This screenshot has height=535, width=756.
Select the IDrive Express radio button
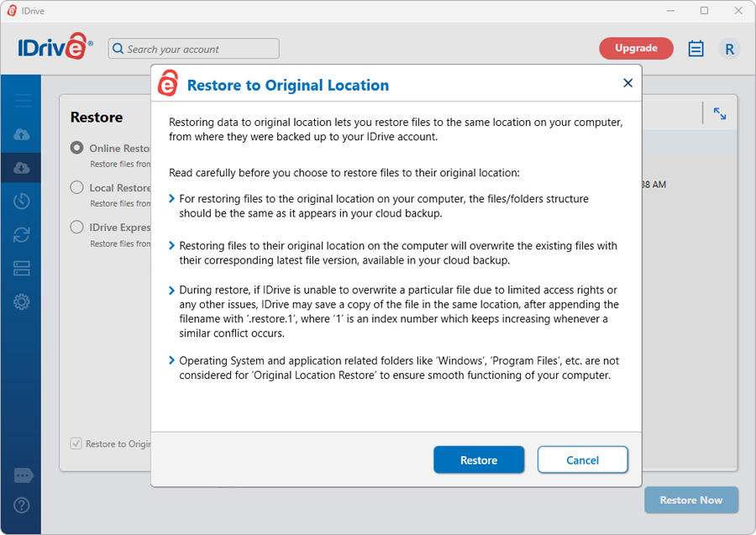(76, 227)
